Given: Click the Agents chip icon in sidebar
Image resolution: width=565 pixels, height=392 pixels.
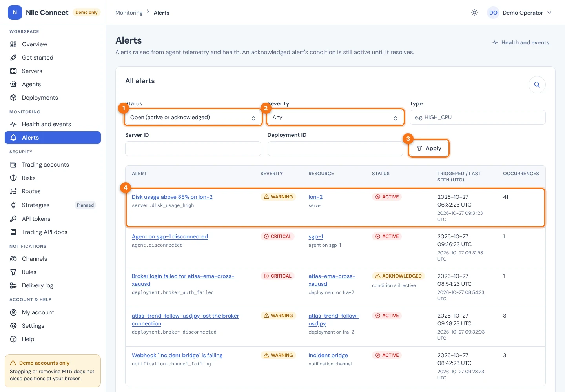Looking at the screenshot, I should 13,84.
